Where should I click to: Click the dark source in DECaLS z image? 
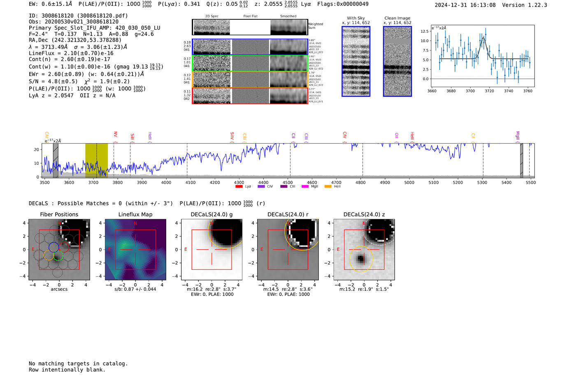pyautogui.click(x=361, y=259)
